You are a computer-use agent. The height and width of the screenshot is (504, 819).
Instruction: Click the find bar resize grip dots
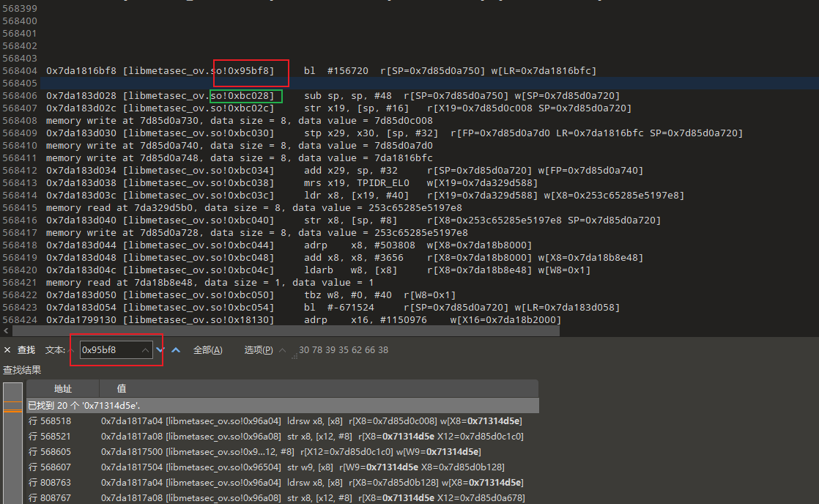pos(294,356)
